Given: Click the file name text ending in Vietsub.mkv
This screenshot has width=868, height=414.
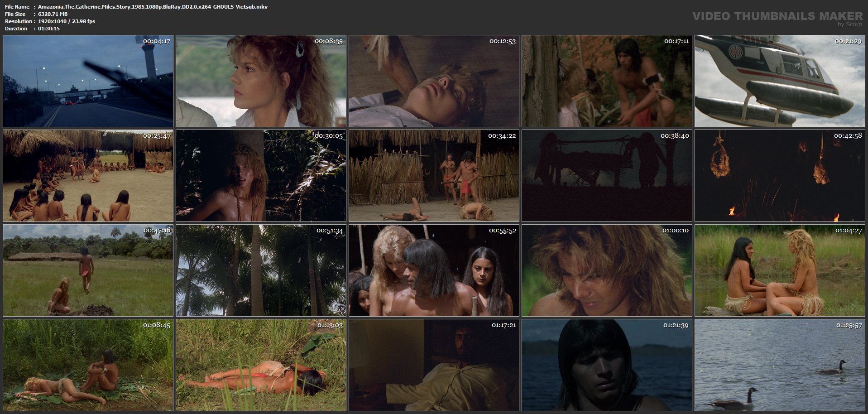Looking at the screenshot, I should point(153,7).
